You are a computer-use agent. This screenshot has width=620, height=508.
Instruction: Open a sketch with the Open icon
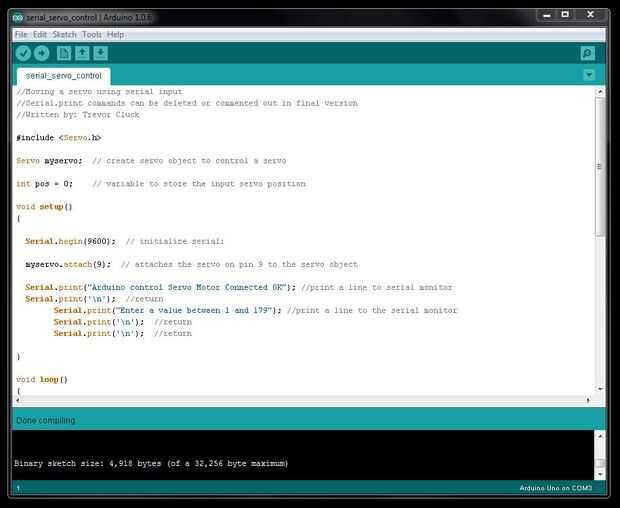tap(82, 53)
